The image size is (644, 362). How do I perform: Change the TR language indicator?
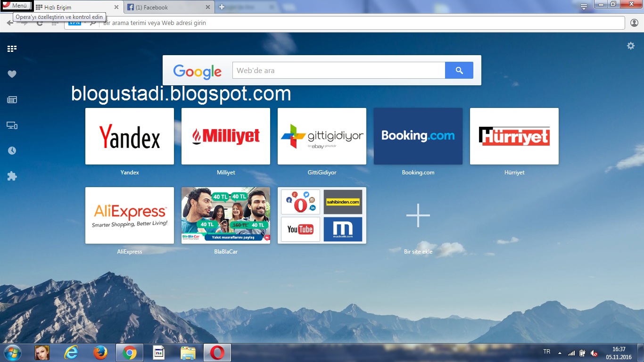tap(547, 352)
